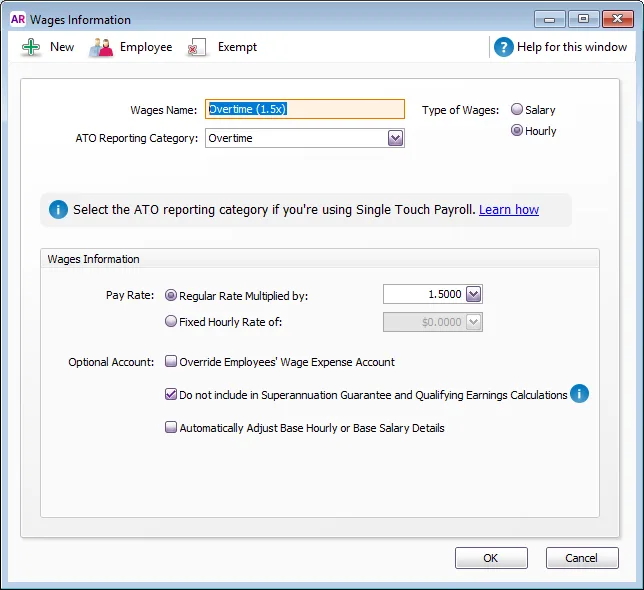Close the Wages Information window
The width and height of the screenshot is (644, 590).
pos(618,19)
